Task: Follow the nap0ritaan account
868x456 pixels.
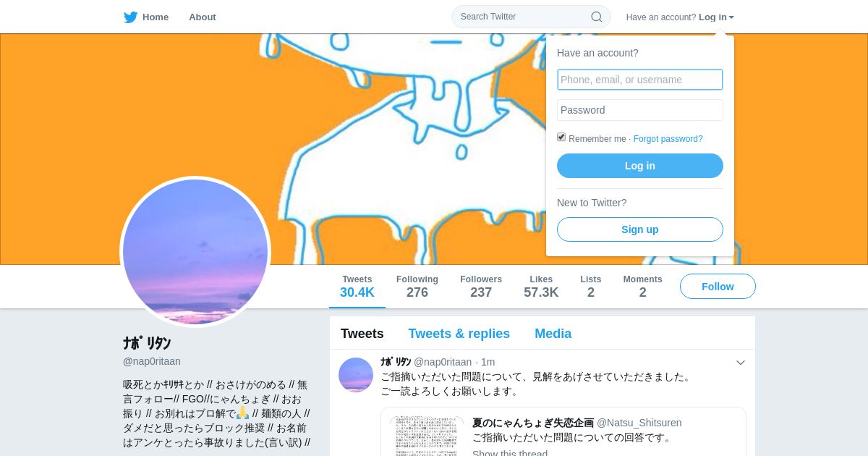Action: pos(718,287)
